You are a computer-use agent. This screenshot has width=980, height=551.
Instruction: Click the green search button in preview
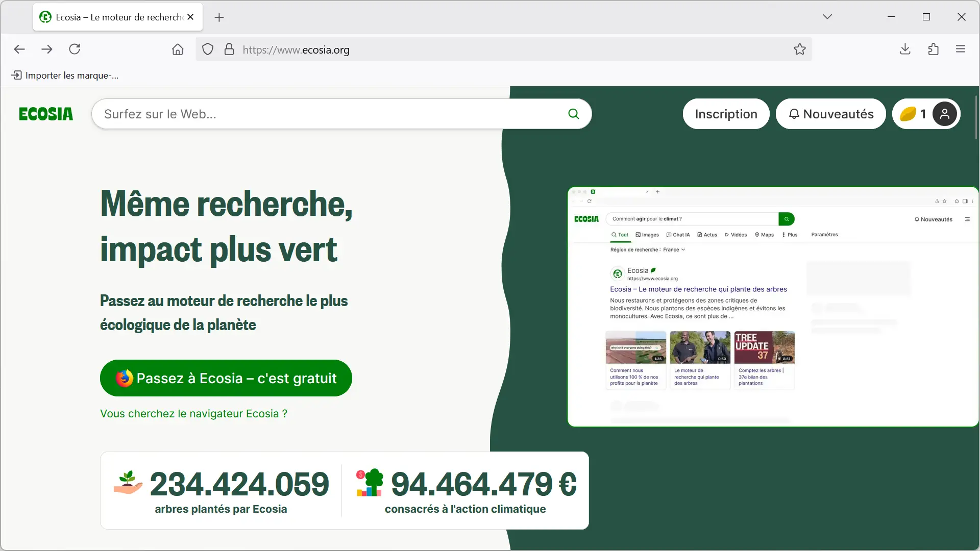pos(787,219)
